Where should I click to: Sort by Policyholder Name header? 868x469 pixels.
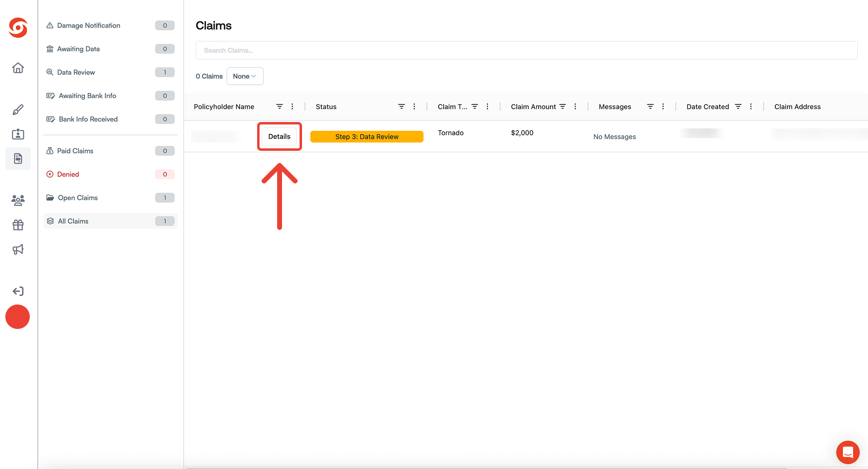coord(224,107)
